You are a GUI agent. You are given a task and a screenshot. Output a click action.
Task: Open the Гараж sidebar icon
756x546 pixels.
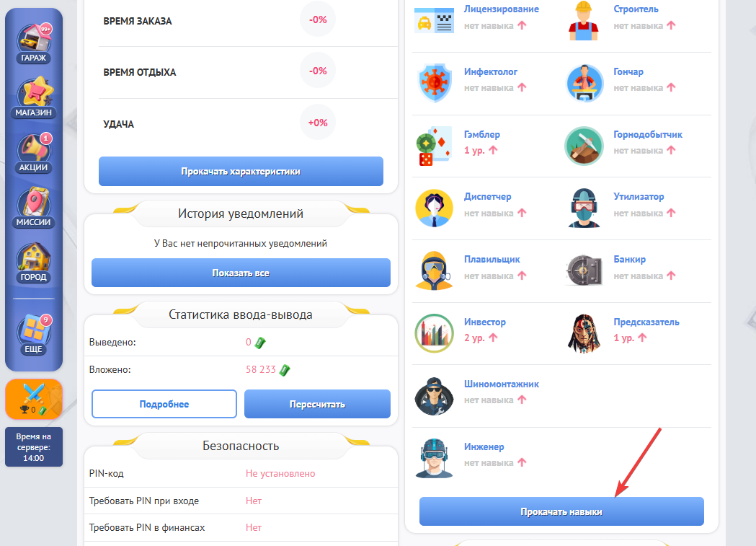point(34,43)
